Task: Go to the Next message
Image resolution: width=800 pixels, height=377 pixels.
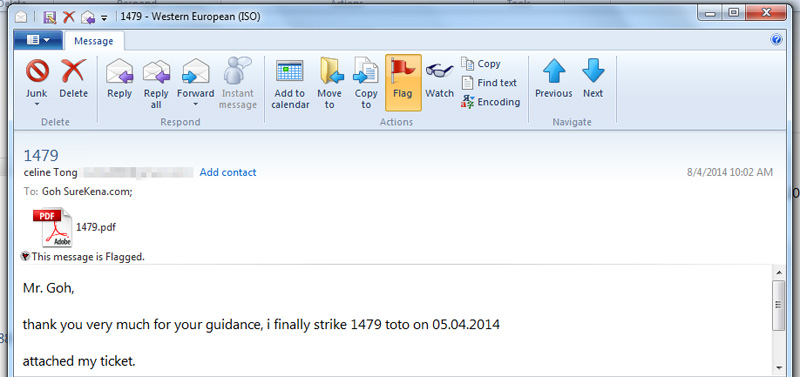Action: (x=593, y=79)
